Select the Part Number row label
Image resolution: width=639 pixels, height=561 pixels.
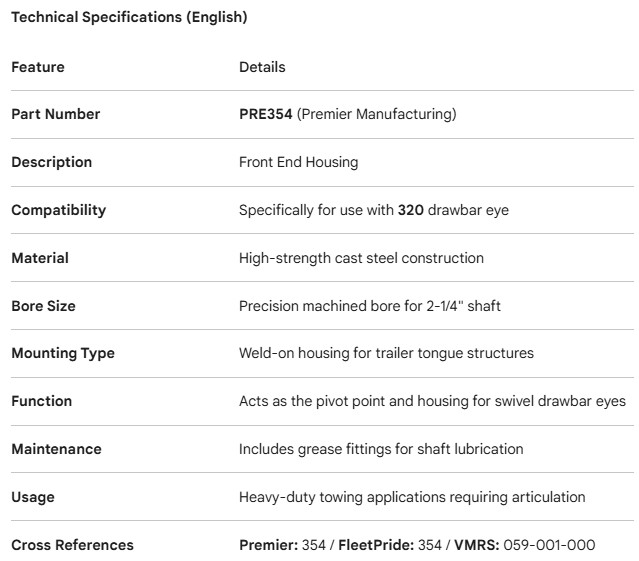coord(56,114)
